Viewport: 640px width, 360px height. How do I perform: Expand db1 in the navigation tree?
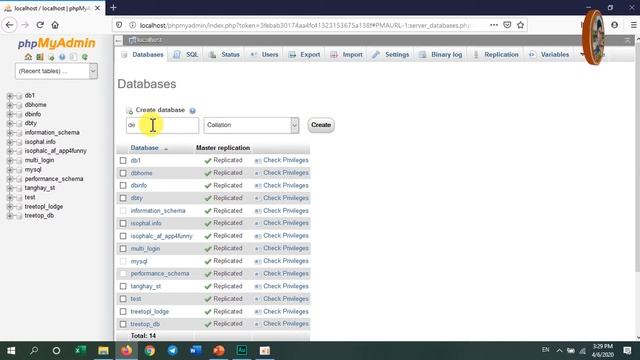tap(10, 96)
